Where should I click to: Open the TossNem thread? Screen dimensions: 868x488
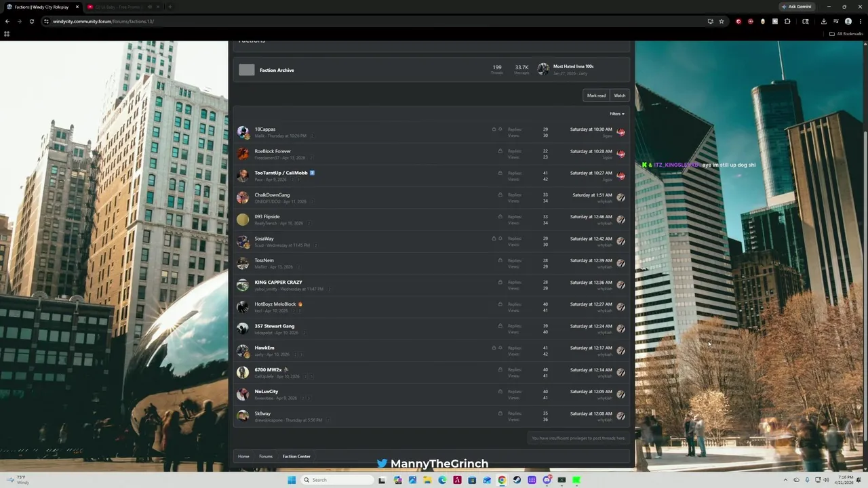click(264, 260)
